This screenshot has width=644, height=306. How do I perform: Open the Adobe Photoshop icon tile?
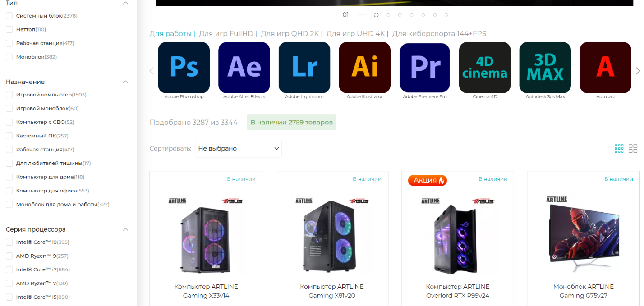184,68
